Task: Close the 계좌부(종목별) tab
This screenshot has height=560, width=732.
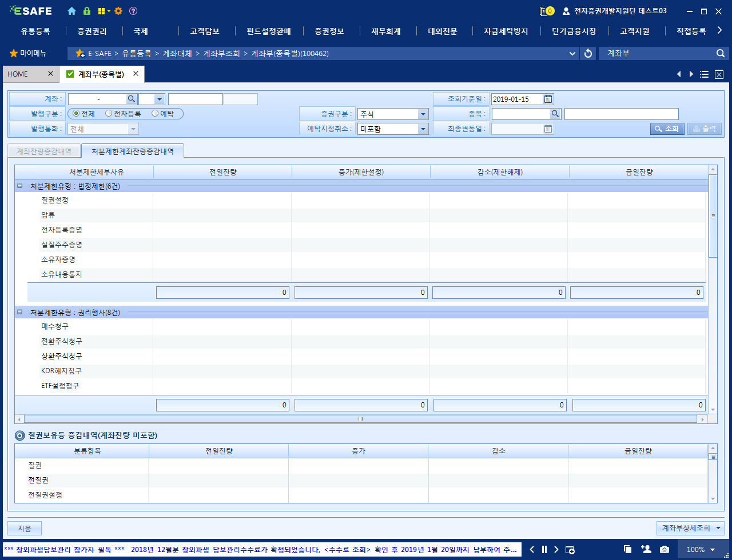Action: pyautogui.click(x=136, y=74)
